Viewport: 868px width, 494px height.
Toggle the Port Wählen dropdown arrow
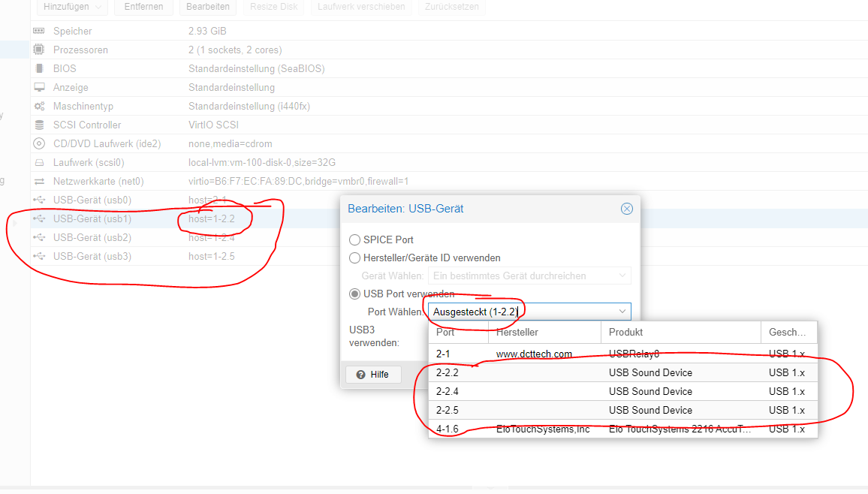[622, 312]
